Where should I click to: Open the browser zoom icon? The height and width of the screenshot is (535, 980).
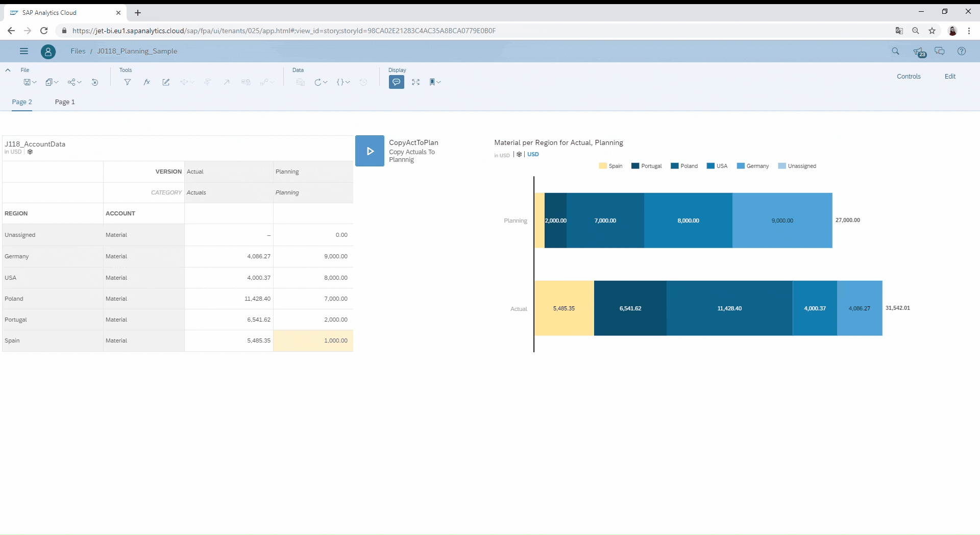coord(916,31)
